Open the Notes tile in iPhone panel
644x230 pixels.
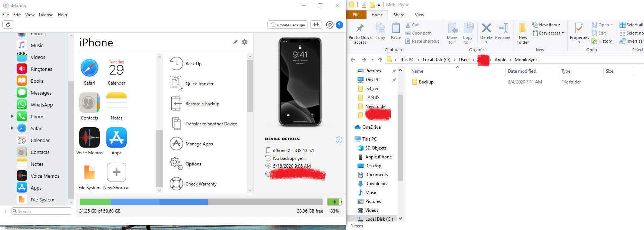click(116, 106)
